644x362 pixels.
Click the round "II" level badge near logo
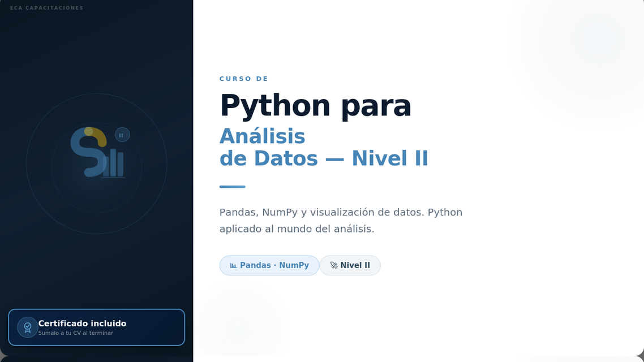pos(122,135)
